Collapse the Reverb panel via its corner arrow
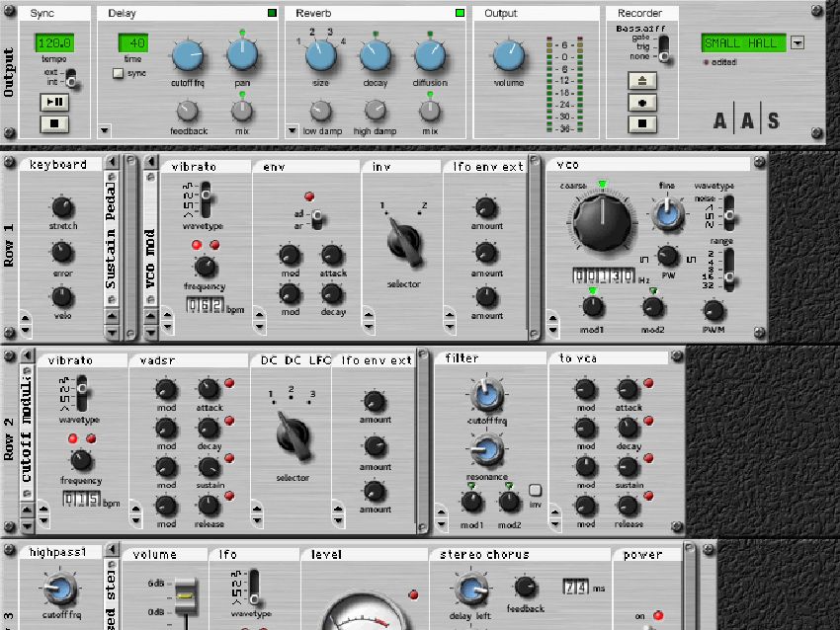Viewport: 840px width, 630px height. [291, 129]
